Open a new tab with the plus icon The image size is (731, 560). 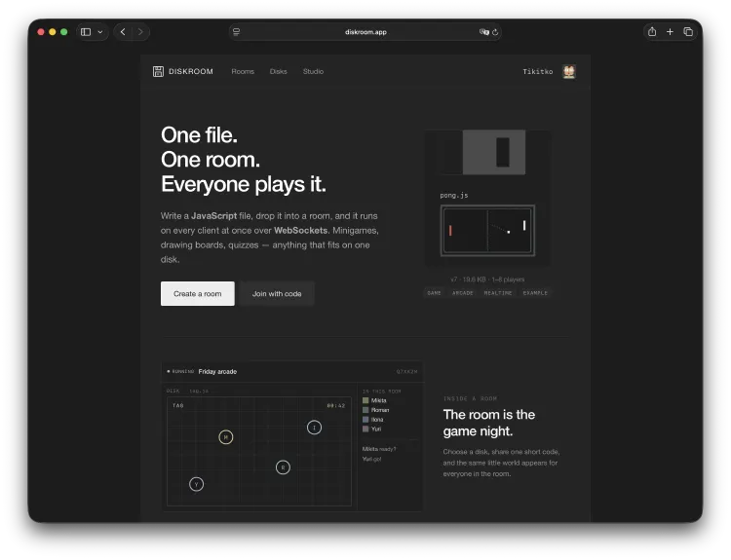click(670, 32)
